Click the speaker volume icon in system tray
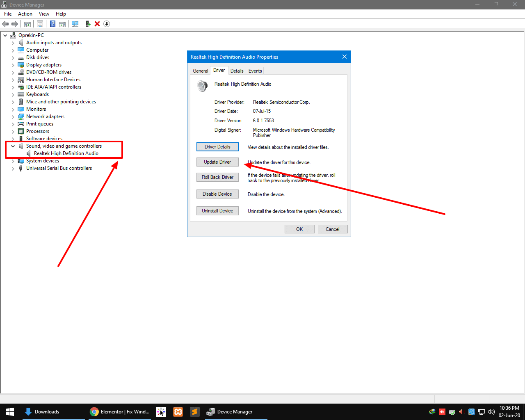 pos(491,412)
